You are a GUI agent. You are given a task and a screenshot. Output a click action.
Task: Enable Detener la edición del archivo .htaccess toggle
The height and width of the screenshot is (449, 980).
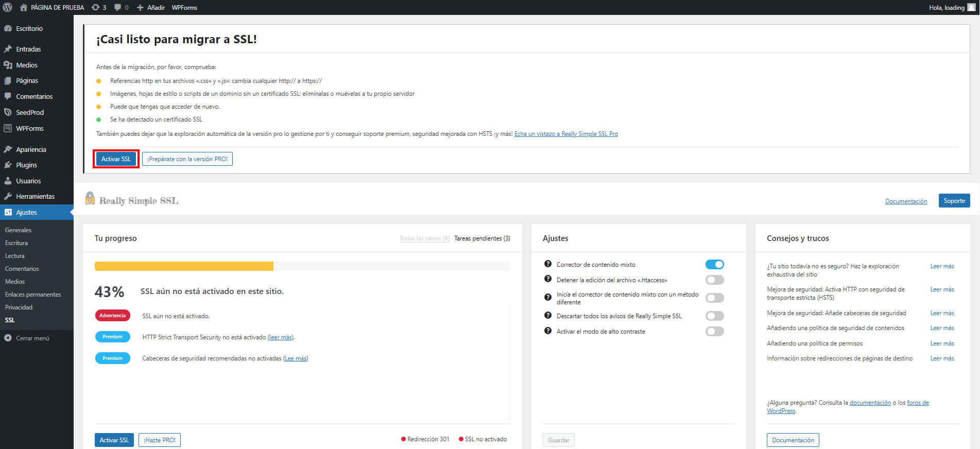click(x=714, y=280)
